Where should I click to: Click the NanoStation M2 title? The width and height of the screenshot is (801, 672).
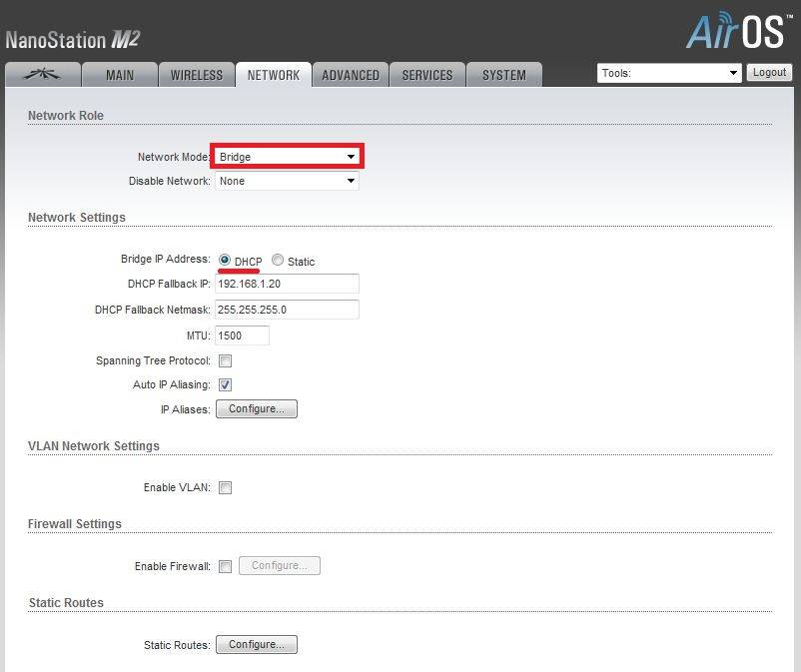click(72, 40)
